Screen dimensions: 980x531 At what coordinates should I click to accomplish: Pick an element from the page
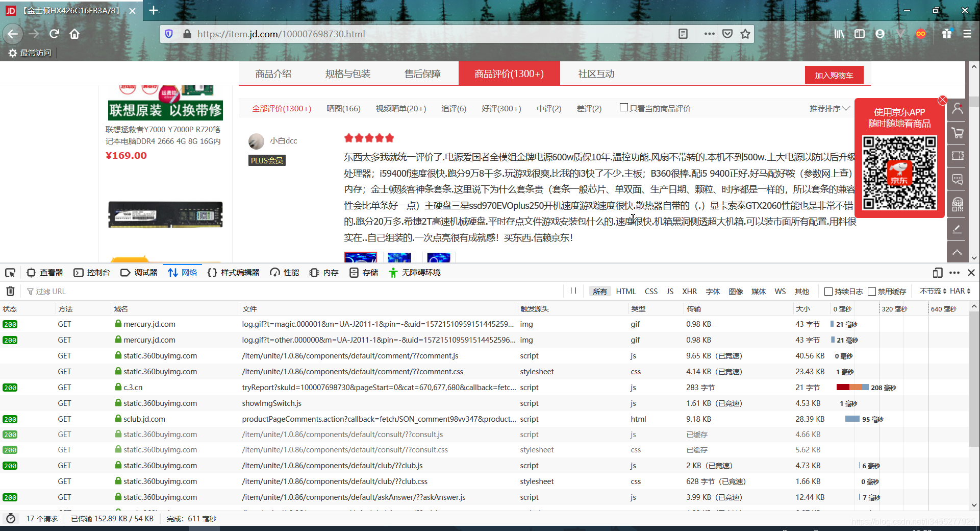[10, 273]
